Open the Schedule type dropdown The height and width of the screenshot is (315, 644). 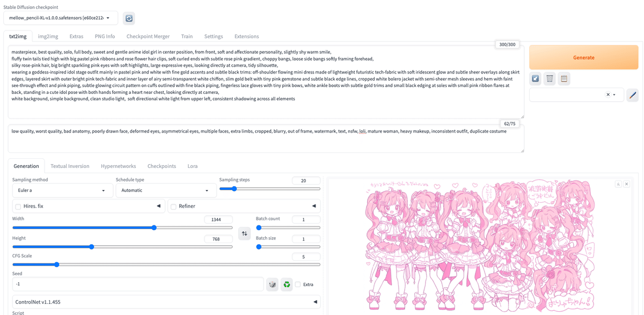point(165,190)
